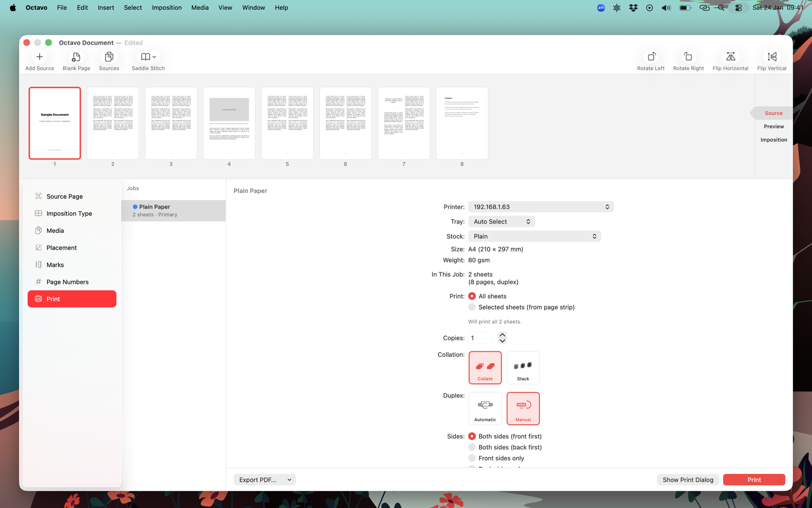This screenshot has width=812, height=508.
Task: Rotate the page left
Action: (650, 57)
